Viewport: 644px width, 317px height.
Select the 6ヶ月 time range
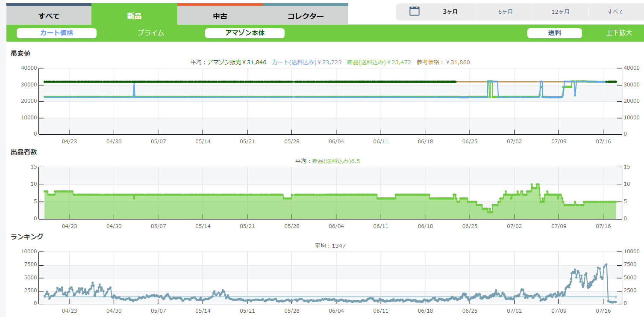click(x=506, y=12)
